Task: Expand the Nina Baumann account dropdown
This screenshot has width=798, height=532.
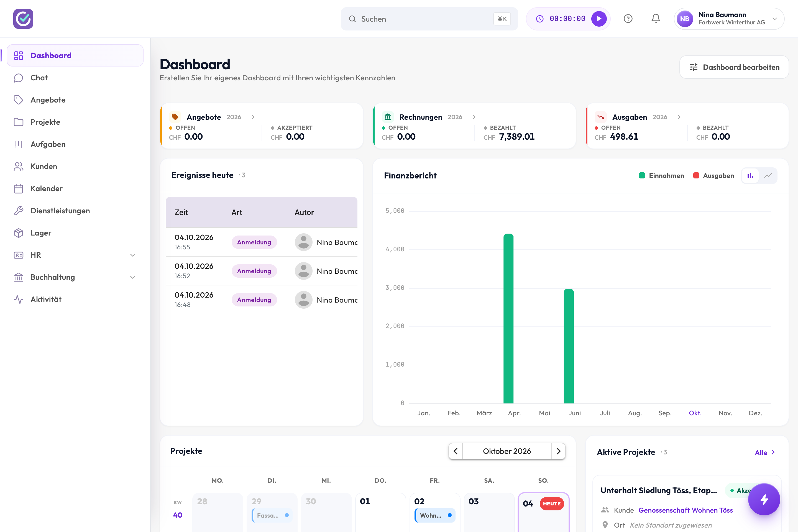Action: pyautogui.click(x=775, y=19)
